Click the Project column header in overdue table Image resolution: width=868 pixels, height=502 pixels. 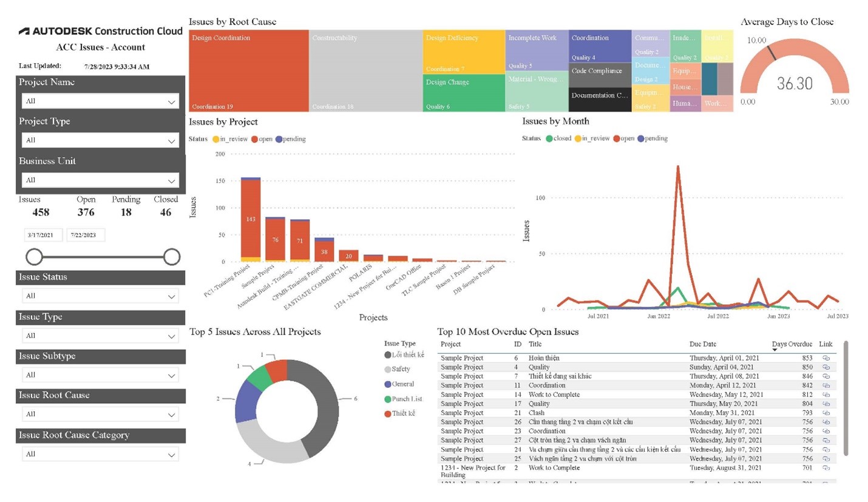[450, 344]
